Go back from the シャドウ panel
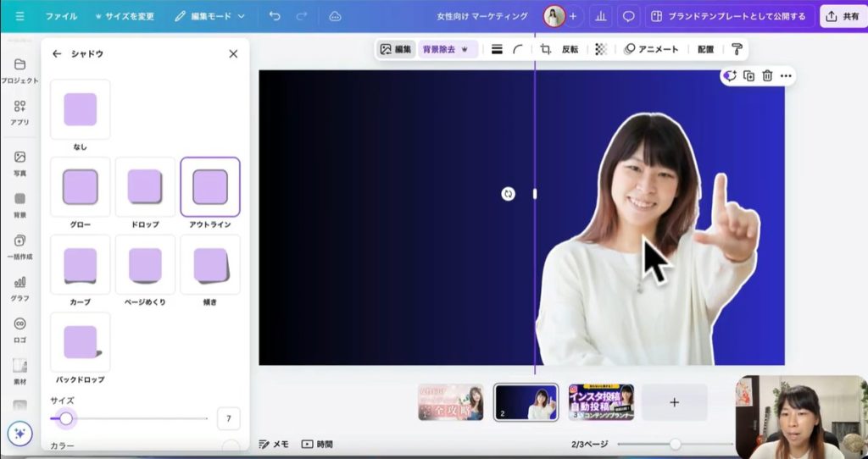The width and height of the screenshot is (868, 459). pyautogui.click(x=57, y=53)
